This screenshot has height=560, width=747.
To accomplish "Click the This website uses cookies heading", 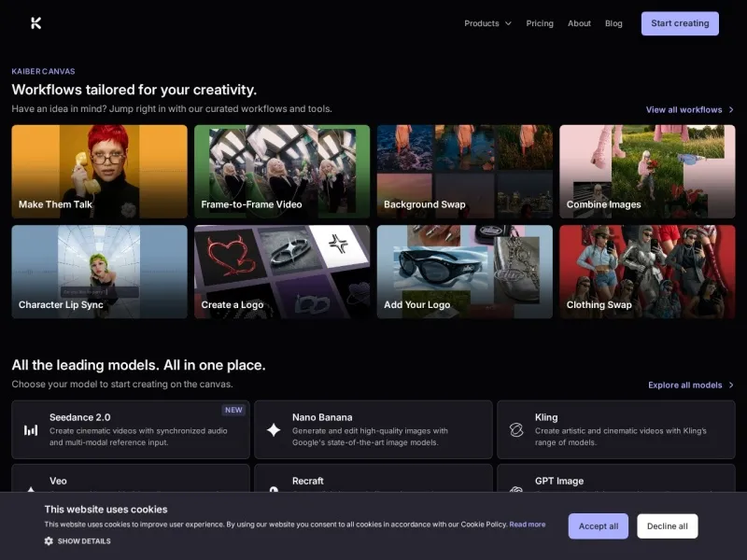I will (x=106, y=509).
